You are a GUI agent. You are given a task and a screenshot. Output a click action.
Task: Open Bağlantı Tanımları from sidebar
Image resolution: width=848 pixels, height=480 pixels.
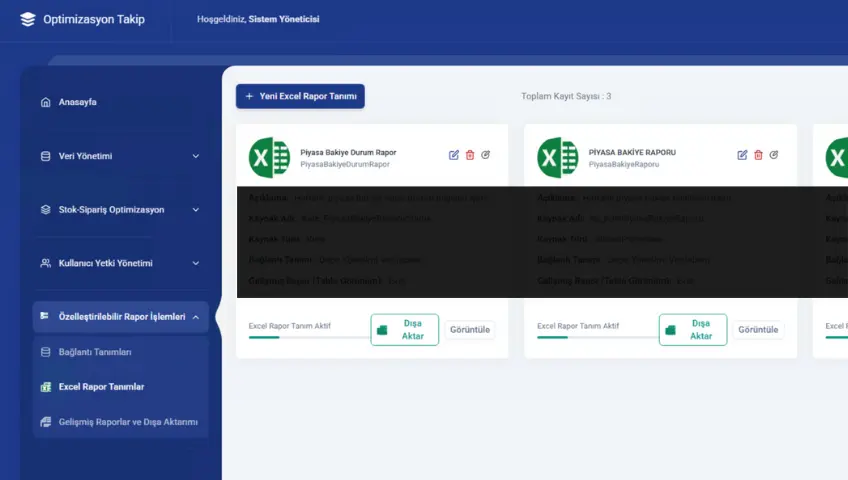(x=95, y=352)
